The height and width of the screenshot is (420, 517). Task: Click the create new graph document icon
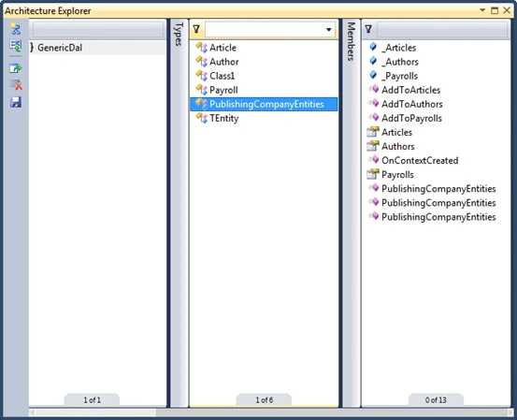[15, 29]
